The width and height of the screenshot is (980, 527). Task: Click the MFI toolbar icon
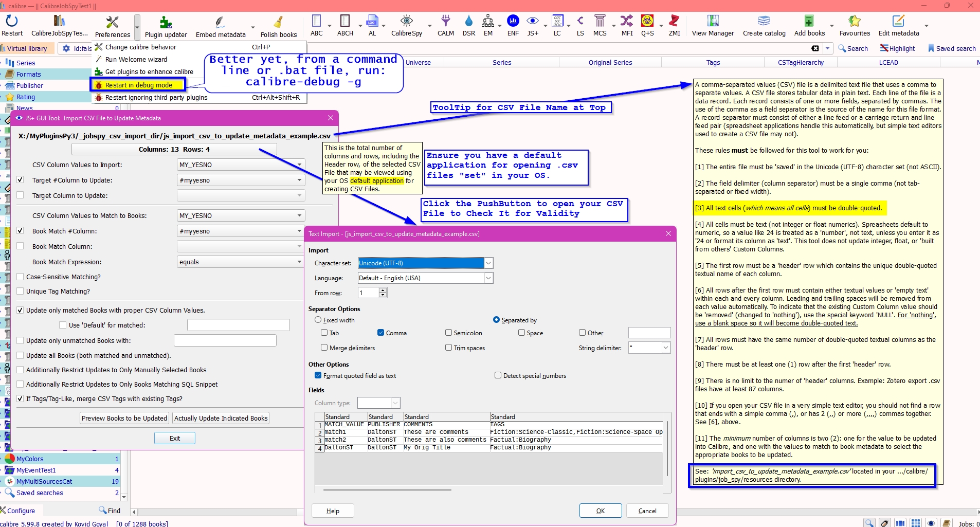tap(627, 21)
